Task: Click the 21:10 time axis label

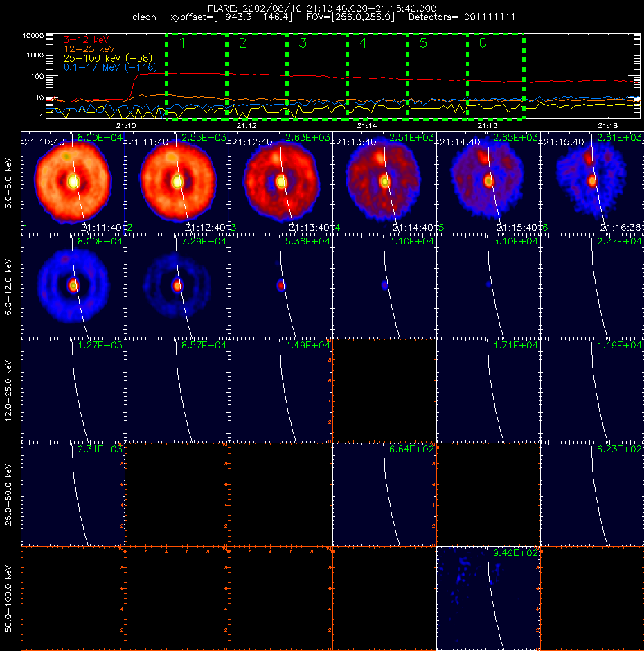Action: 126,125
